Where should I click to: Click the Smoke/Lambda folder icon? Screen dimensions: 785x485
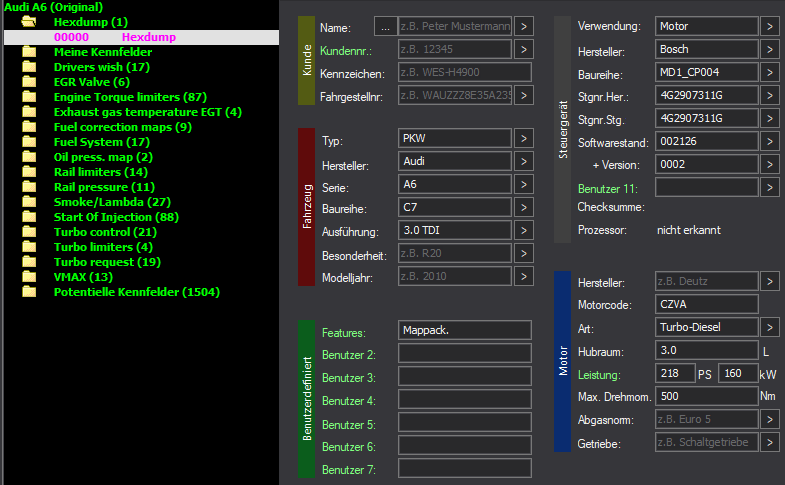point(29,202)
